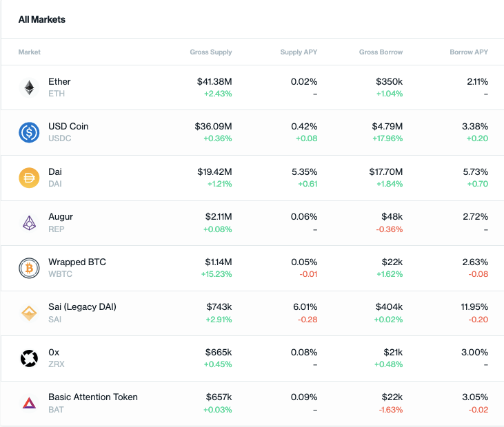Click the Sai Legacy DAI diamond icon
The width and height of the screenshot is (504, 427).
tap(29, 313)
